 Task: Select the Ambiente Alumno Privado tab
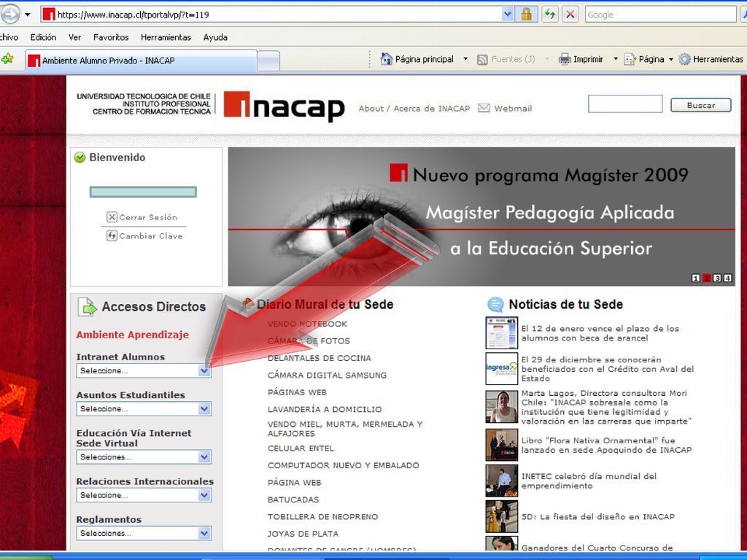pos(141,61)
